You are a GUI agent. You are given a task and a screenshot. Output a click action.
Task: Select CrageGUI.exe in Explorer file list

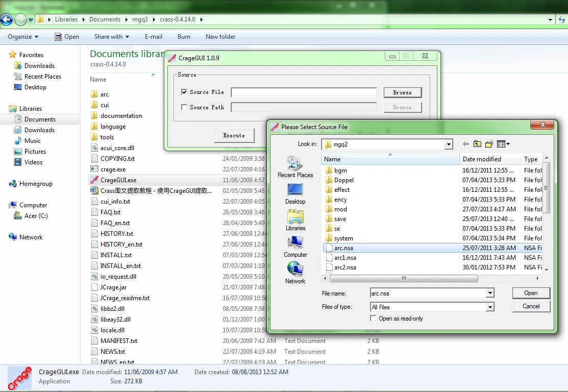coord(118,180)
